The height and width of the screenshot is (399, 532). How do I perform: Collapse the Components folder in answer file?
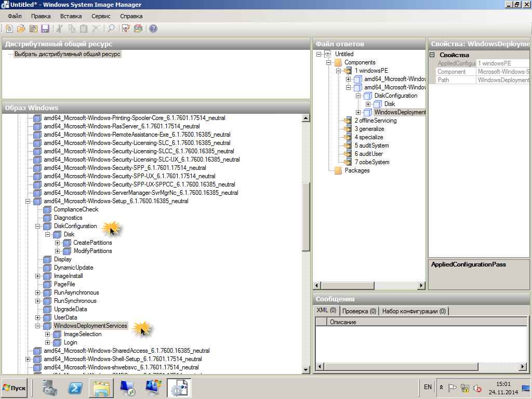tap(328, 62)
